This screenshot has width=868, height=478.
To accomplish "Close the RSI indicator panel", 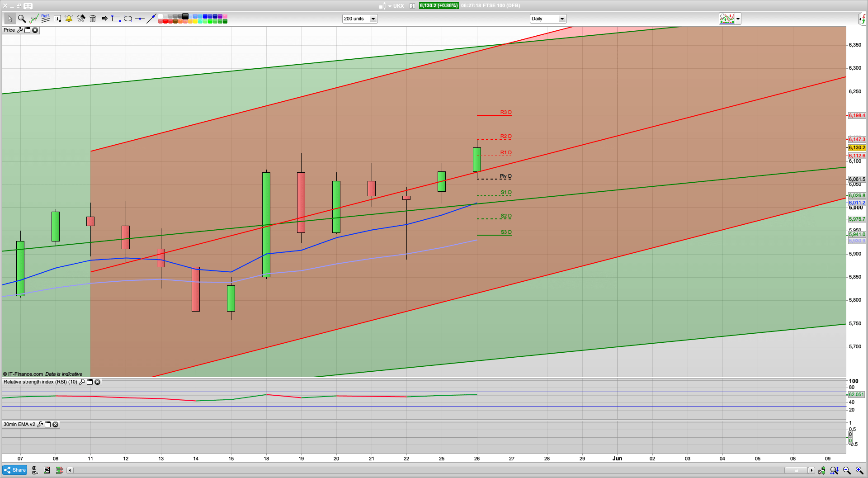I will 97,382.
